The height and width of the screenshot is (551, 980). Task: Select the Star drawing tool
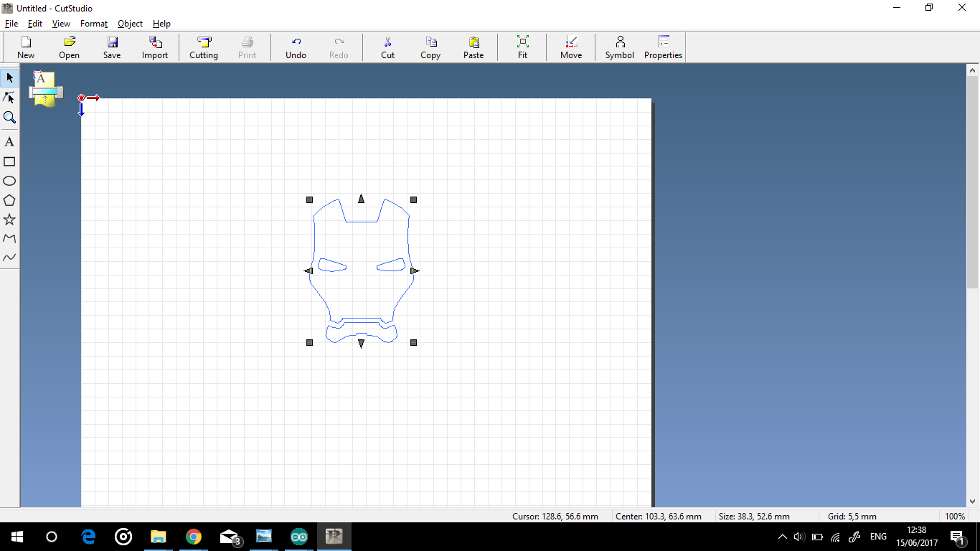(x=9, y=220)
